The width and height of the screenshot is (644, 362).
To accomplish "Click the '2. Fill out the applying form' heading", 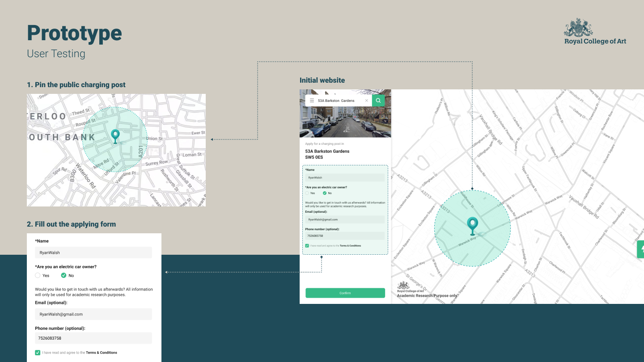I will tap(71, 224).
